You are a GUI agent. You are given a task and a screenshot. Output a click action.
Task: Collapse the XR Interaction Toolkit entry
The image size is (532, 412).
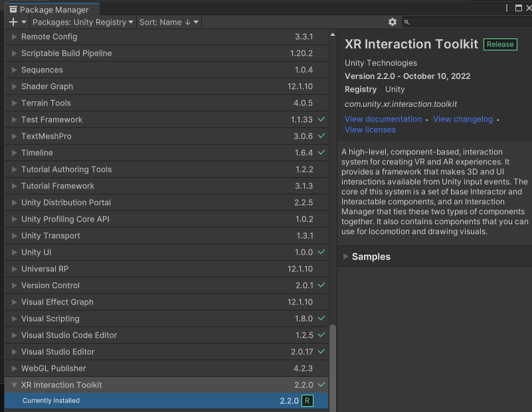[x=14, y=385]
